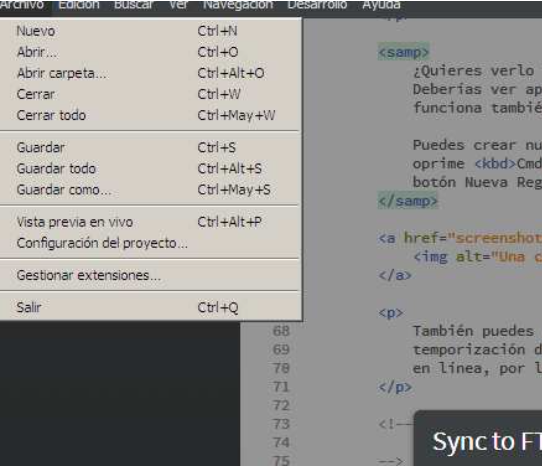This screenshot has height=468, width=542.
Task: Open the Ver menu
Action: [x=178, y=5]
